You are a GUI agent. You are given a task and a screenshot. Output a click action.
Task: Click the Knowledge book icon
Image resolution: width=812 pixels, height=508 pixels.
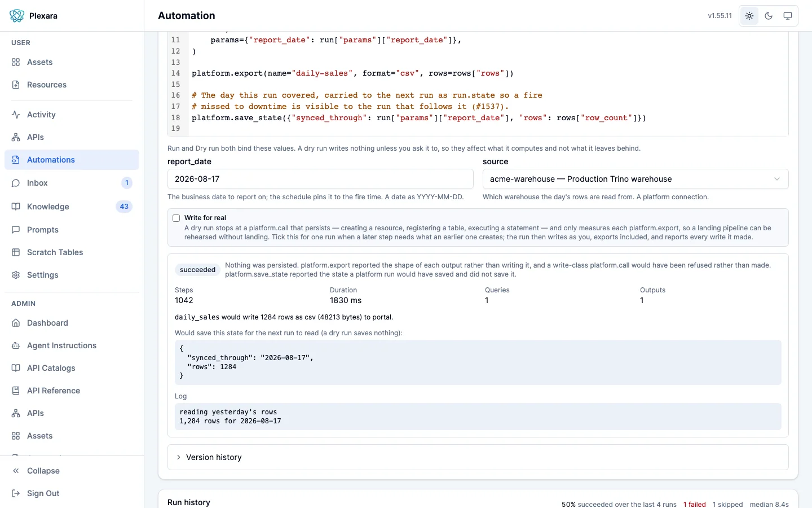(16, 207)
